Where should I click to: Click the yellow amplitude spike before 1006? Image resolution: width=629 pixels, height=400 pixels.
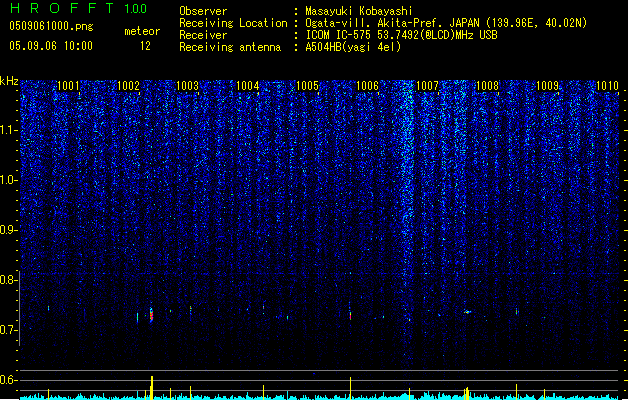tap(350, 388)
